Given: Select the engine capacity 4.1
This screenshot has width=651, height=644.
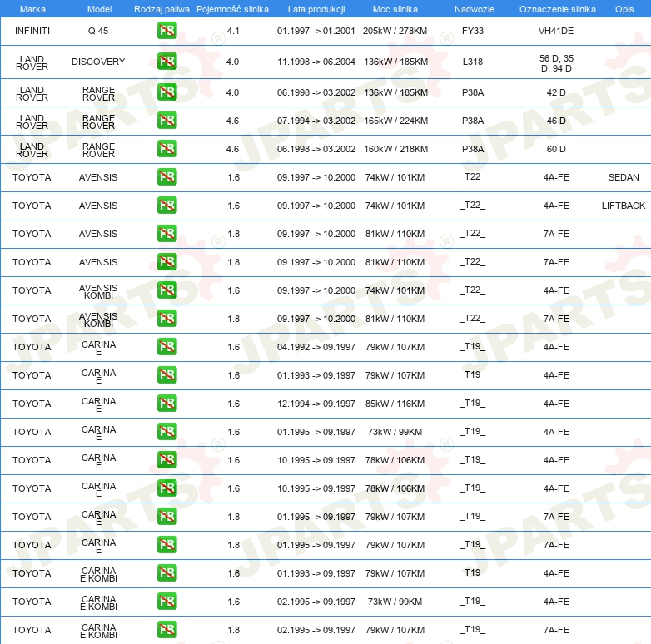Looking at the screenshot, I should 233,31.
